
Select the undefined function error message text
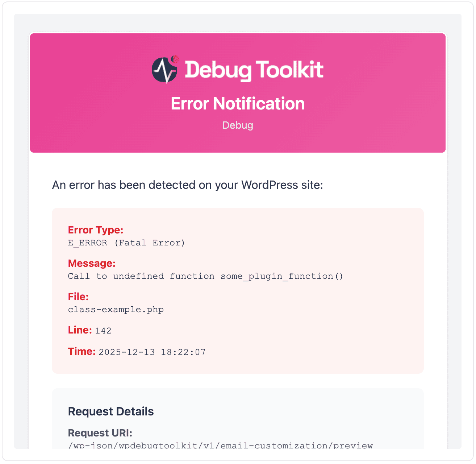coord(205,276)
